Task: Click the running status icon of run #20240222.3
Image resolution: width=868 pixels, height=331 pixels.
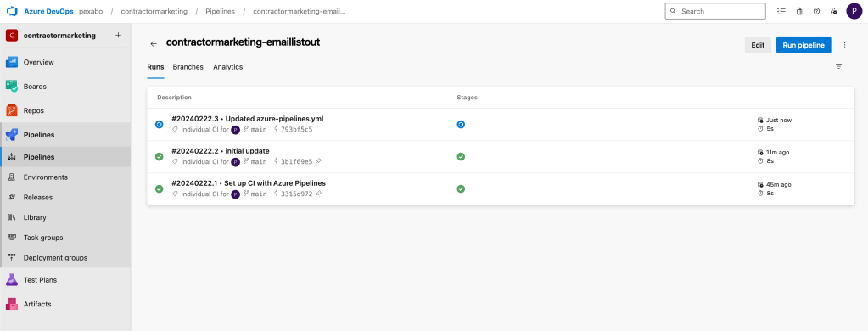Action: [x=160, y=125]
